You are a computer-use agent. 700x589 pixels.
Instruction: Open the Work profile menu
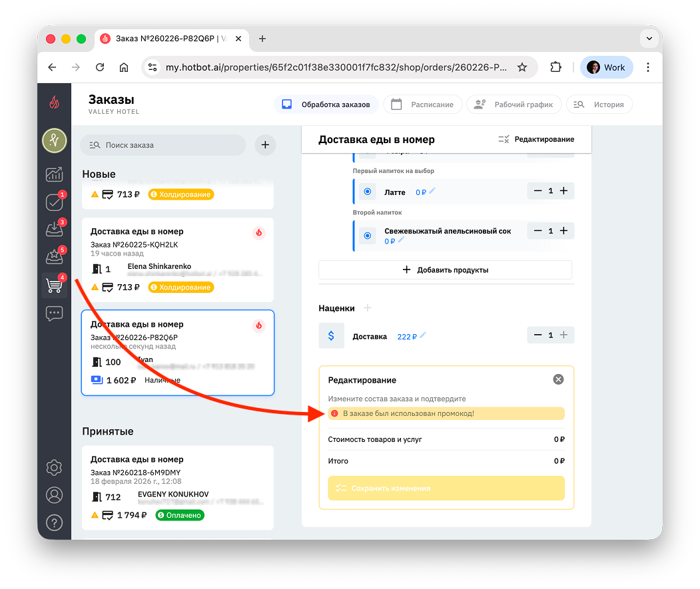coord(606,67)
